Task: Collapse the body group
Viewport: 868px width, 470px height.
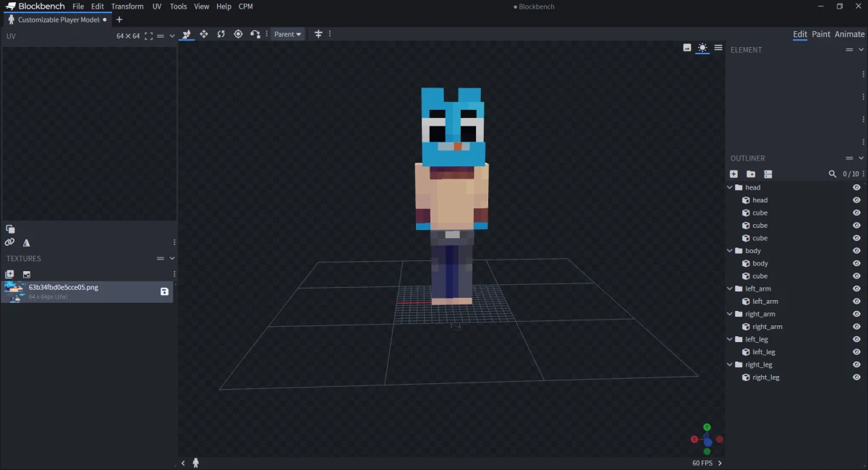Action: pyautogui.click(x=730, y=251)
